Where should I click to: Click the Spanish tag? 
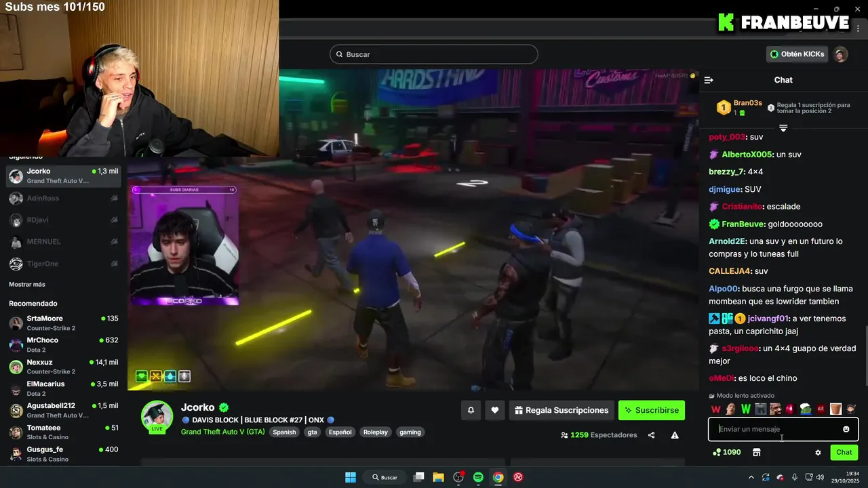(284, 432)
